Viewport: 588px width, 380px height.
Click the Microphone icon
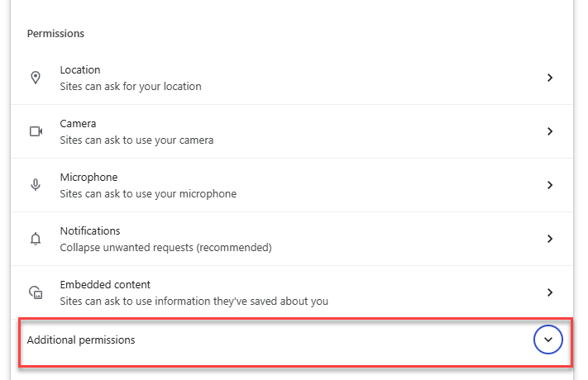(36, 185)
